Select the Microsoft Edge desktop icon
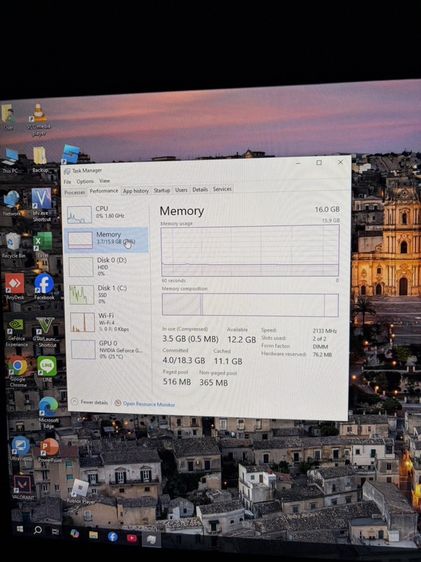Image resolution: width=421 pixels, height=562 pixels. tap(48, 412)
